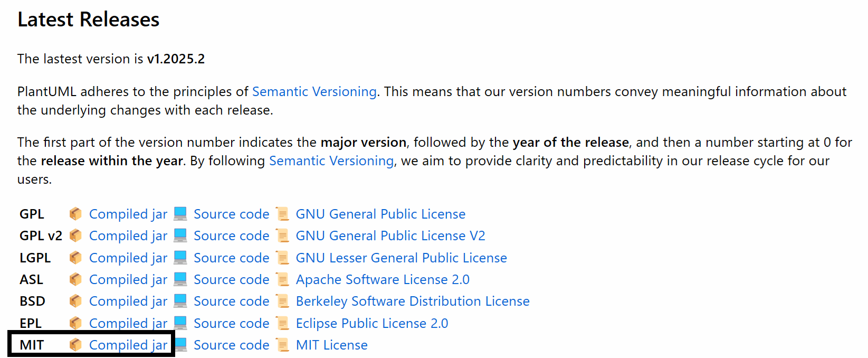Click the package icon in the EPL row
Screen dimensions: 868x358
tap(75, 323)
